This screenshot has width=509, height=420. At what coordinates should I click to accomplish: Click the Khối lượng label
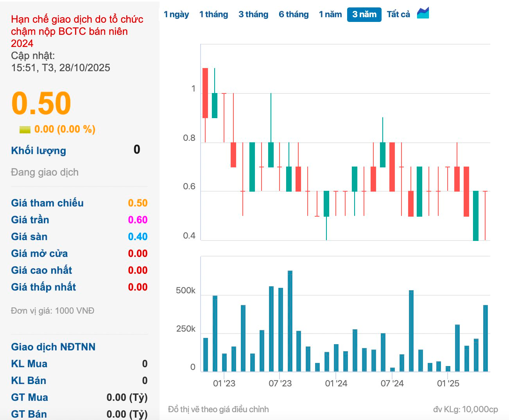tap(38, 151)
